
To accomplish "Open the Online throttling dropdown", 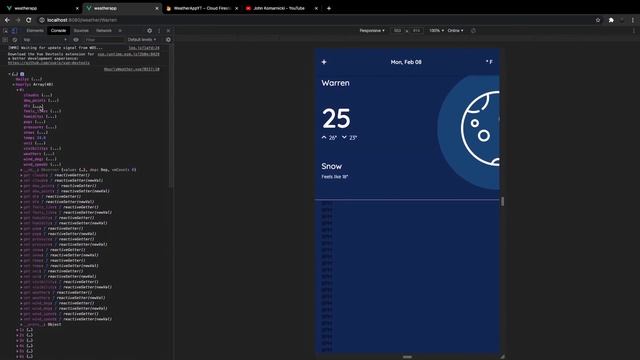I will click(455, 31).
